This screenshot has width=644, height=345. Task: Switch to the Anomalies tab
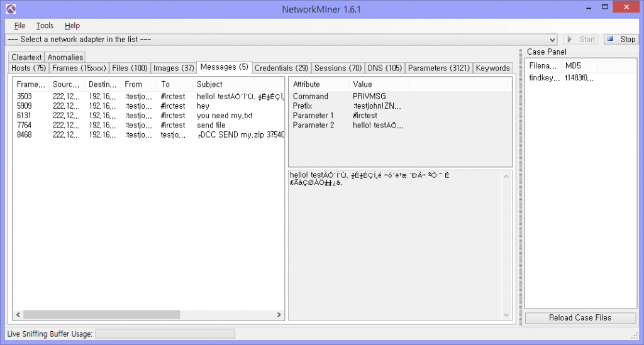(x=65, y=57)
